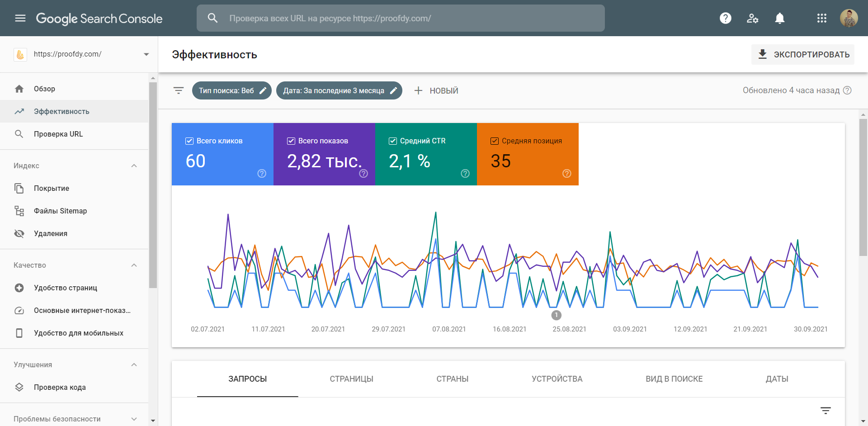This screenshot has height=426, width=868.
Task: Uncheck the Средний CTR metric
Action: point(393,141)
